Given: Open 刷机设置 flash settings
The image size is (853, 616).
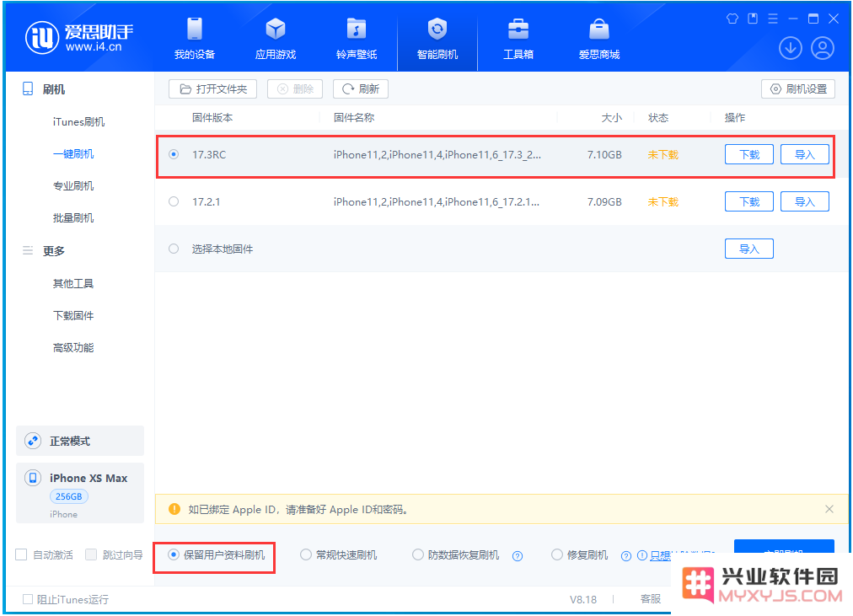Looking at the screenshot, I should (x=798, y=88).
